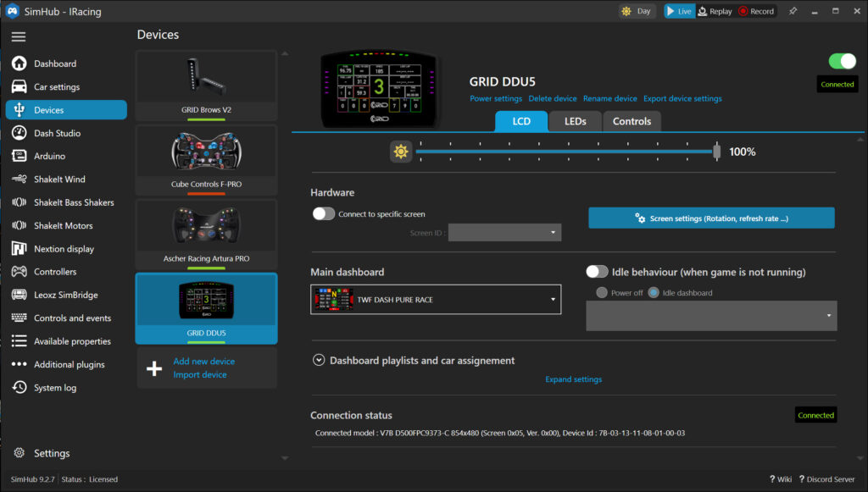The image size is (868, 492).
Task: Click the LCD brightness slider handle
Action: point(717,151)
